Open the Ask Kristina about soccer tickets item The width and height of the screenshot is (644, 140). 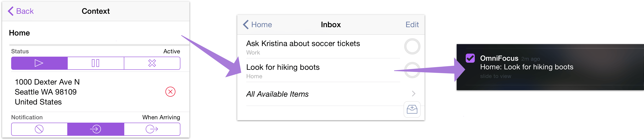pyautogui.click(x=303, y=44)
